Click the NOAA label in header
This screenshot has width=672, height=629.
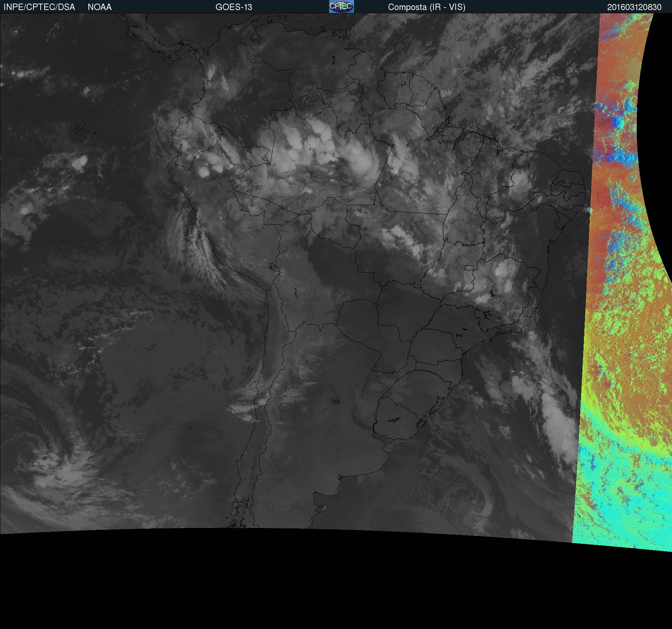[100, 7]
